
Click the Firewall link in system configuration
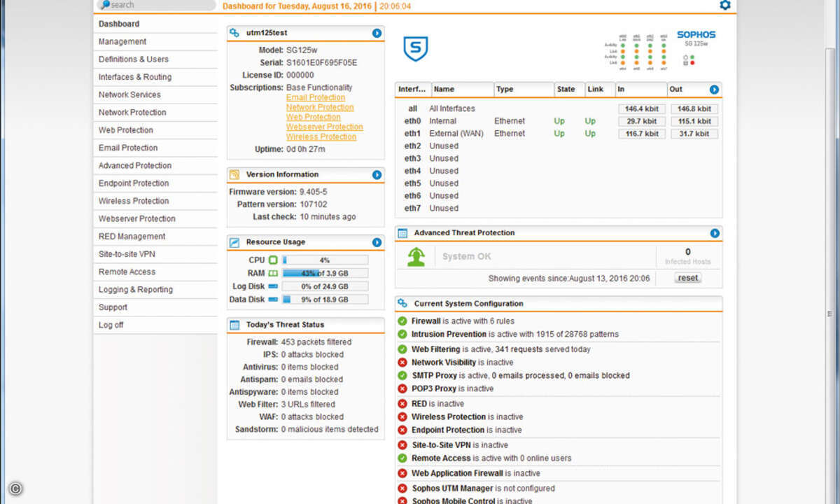tap(426, 321)
